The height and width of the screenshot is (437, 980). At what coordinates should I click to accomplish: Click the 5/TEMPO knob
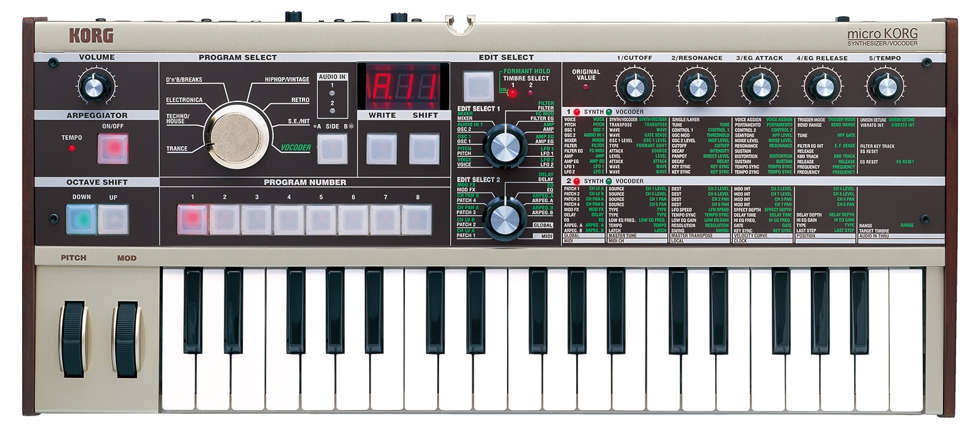point(887,86)
